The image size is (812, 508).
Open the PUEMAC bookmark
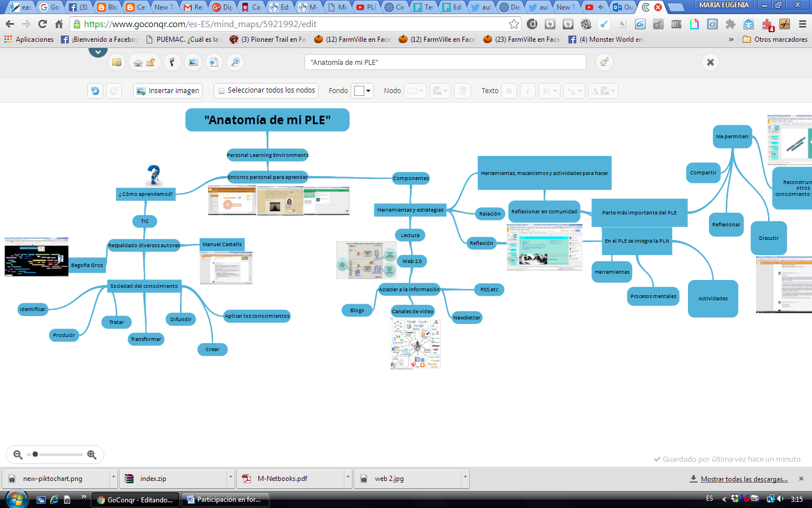click(x=184, y=40)
